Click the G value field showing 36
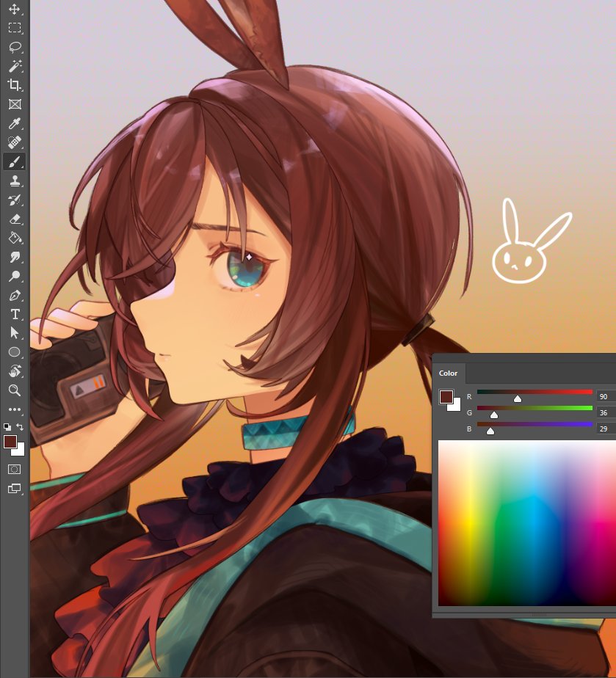Screen dimensions: 616x678 pyautogui.click(x=606, y=412)
